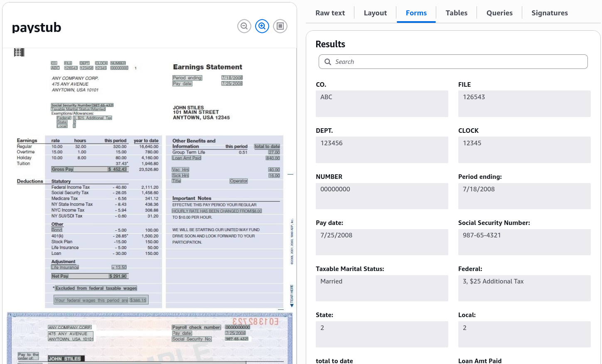Open the Tables tab
602x364 pixels.
click(x=457, y=13)
